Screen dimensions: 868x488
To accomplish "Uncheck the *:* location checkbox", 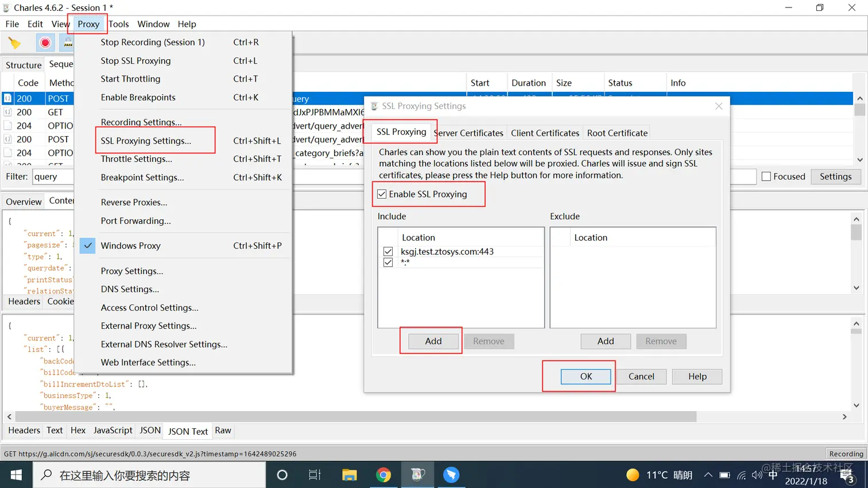I will pyautogui.click(x=388, y=262).
